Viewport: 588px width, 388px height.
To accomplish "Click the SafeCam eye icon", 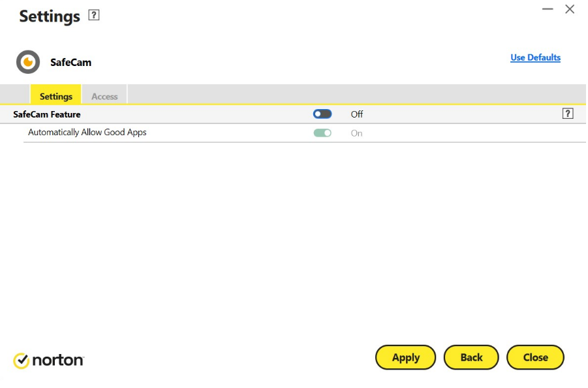I will [28, 62].
